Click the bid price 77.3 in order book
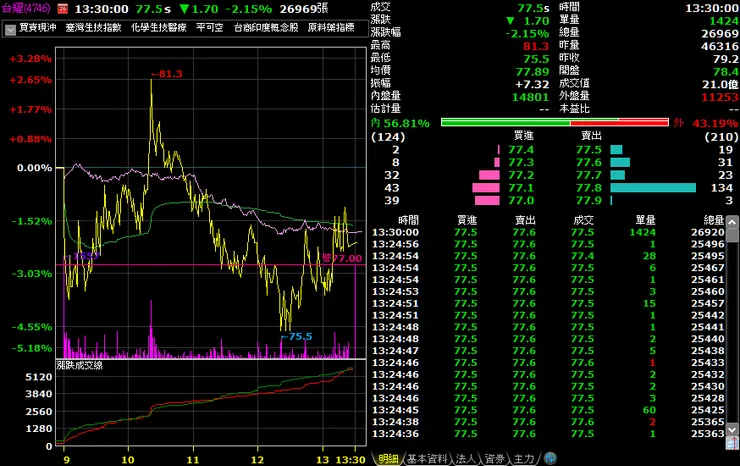Viewport: 740px width, 466px height. pyautogui.click(x=521, y=162)
